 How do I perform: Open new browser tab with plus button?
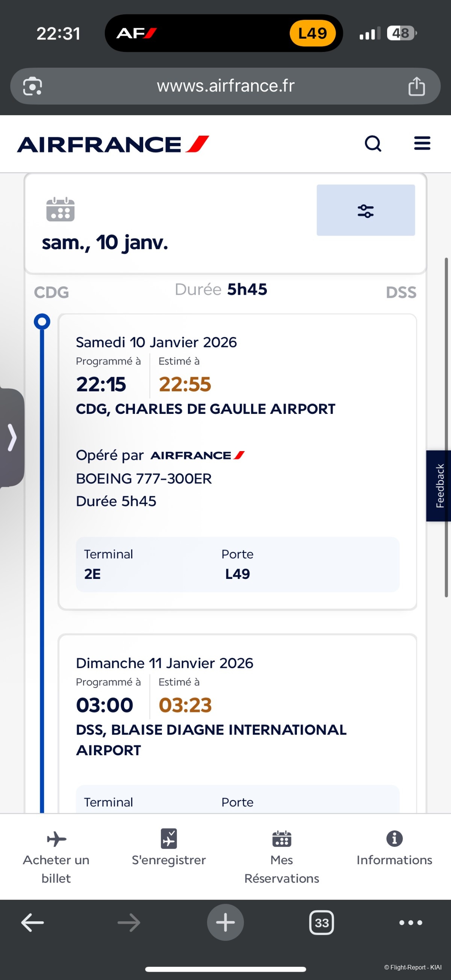[x=225, y=922]
